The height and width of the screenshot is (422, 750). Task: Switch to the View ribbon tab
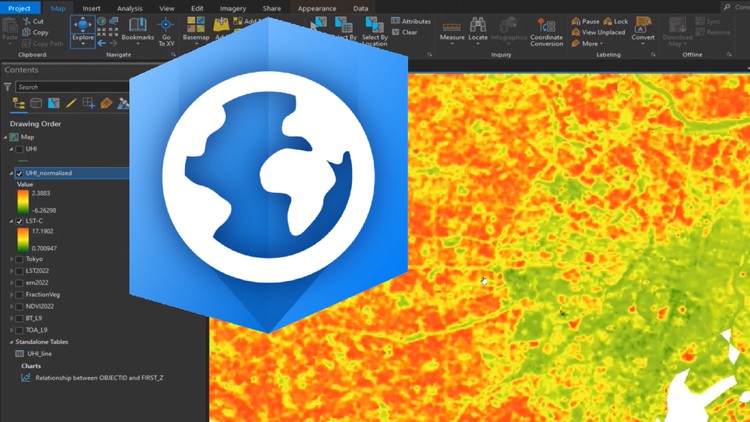tap(166, 8)
